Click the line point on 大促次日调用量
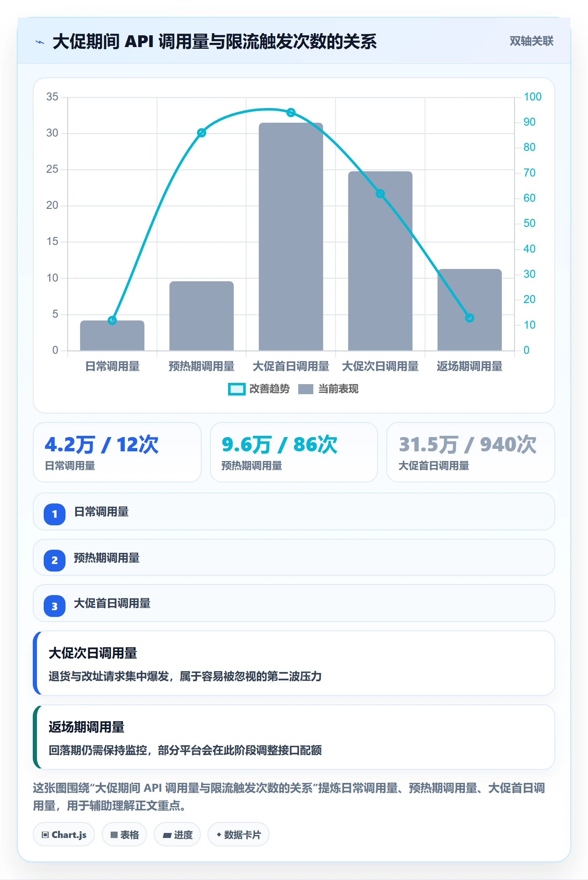 point(380,194)
